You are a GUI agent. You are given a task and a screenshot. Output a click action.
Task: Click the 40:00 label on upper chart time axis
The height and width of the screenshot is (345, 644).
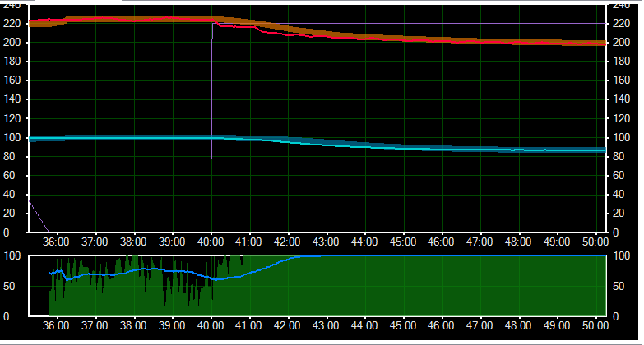(211, 242)
